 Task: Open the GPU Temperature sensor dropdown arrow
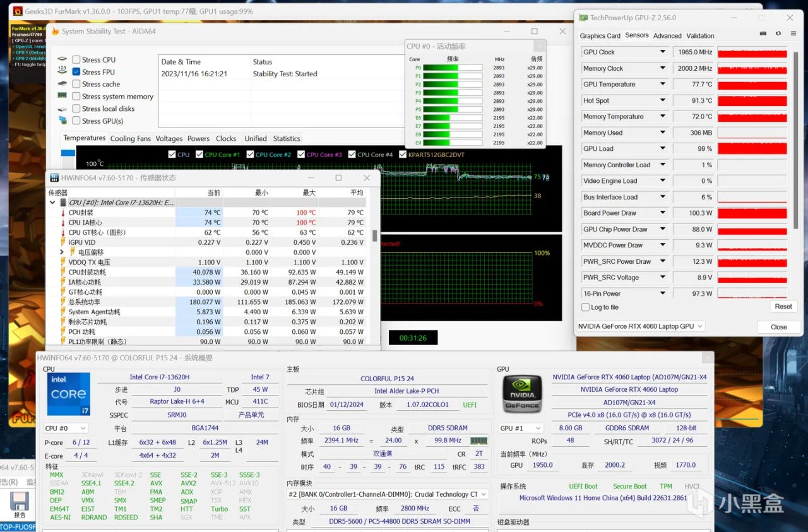coord(662,85)
